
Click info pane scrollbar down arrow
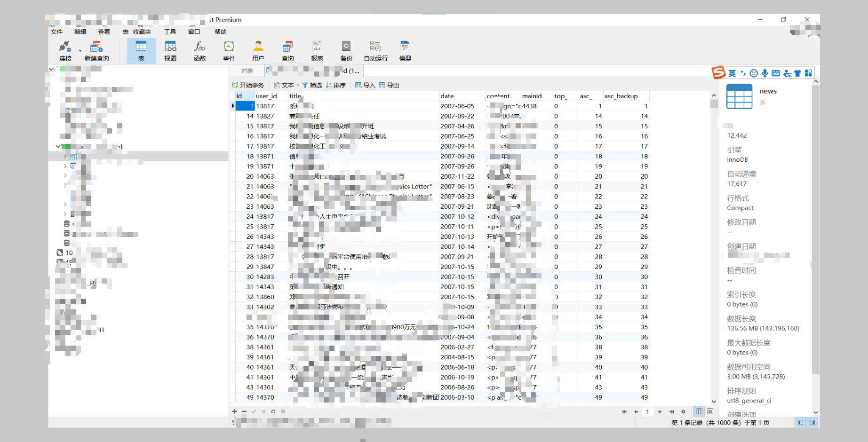click(815, 412)
